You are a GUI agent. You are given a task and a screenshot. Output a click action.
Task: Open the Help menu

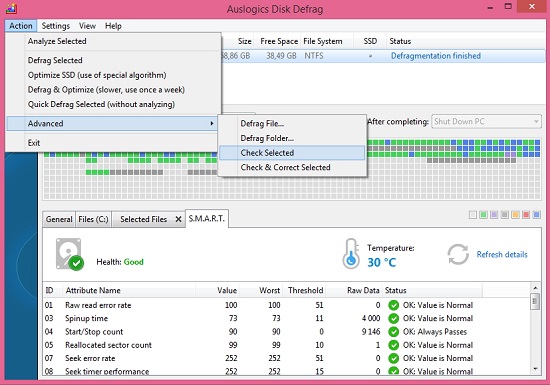pyautogui.click(x=113, y=26)
